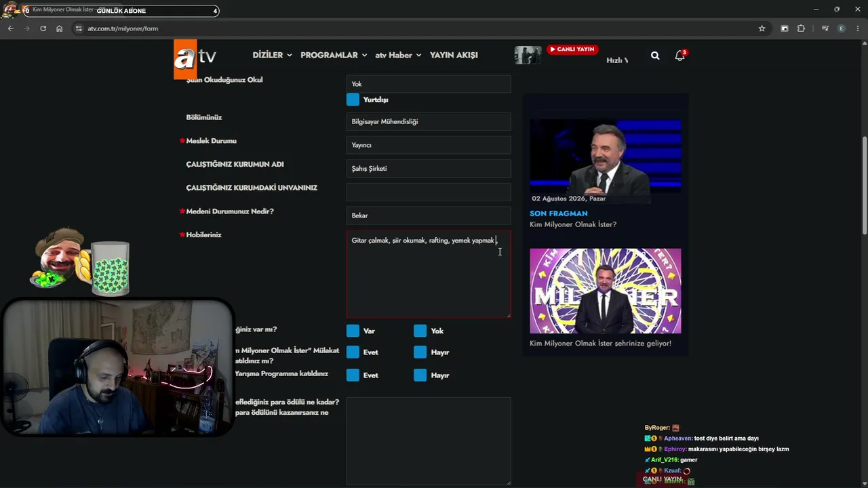Go back with the browser back arrow
The width and height of the screenshot is (868, 488).
[x=10, y=28]
